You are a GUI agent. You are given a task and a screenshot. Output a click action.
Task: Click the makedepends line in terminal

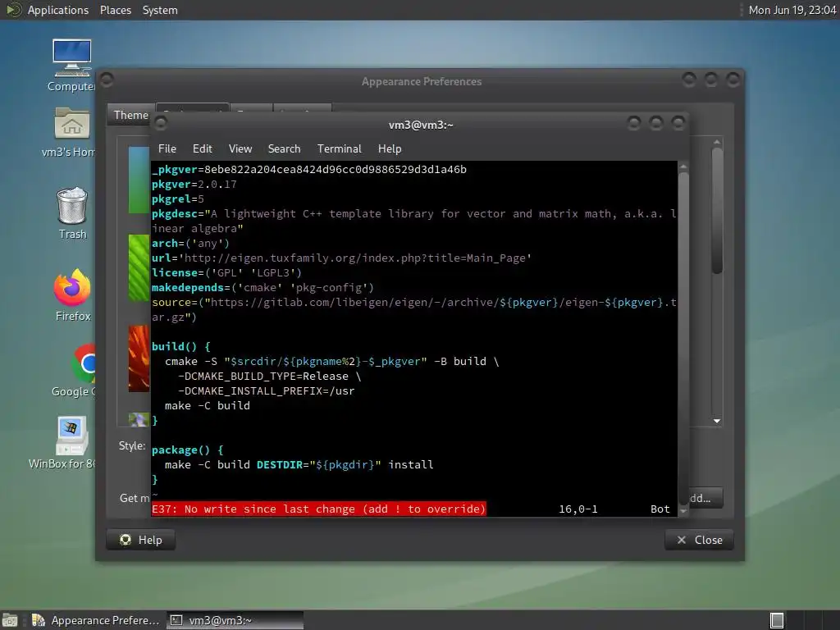coord(262,288)
